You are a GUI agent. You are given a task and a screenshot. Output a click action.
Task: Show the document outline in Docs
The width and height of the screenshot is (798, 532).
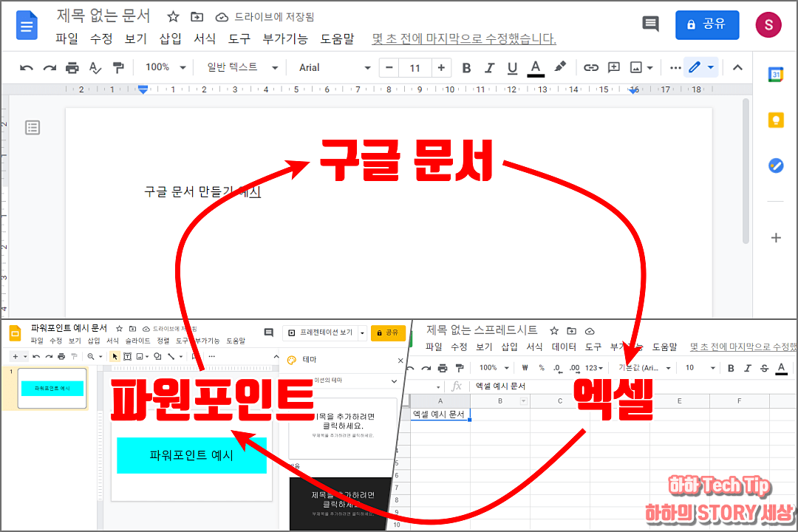[33, 127]
